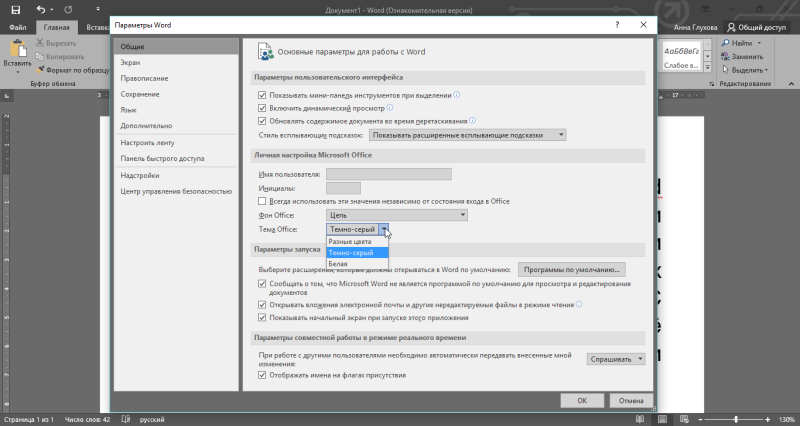
Task: Click the help question mark in Параметры Word
Action: click(x=617, y=24)
